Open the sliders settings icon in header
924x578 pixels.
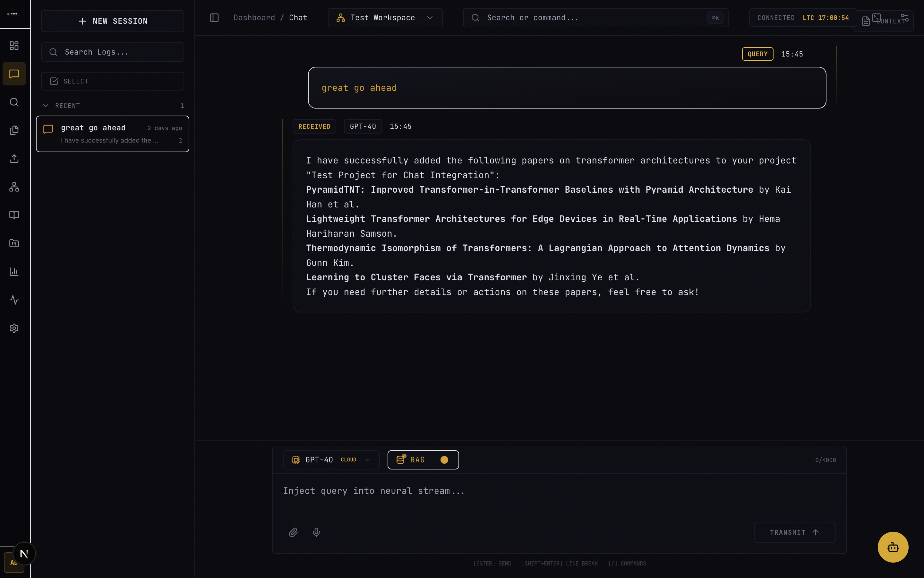pyautogui.click(x=905, y=18)
